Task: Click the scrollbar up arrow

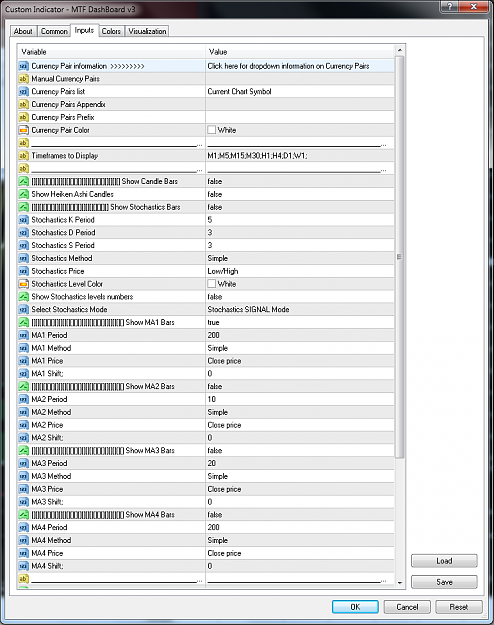Action: click(400, 50)
